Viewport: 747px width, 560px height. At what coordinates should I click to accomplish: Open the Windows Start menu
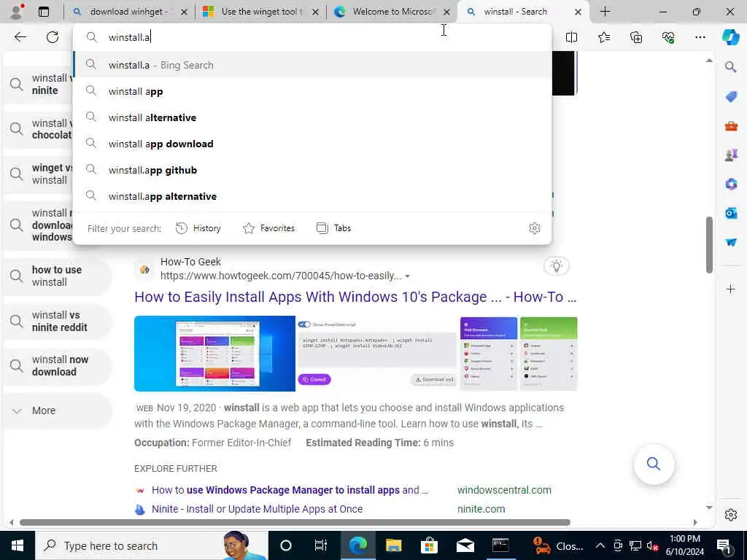[x=18, y=545]
